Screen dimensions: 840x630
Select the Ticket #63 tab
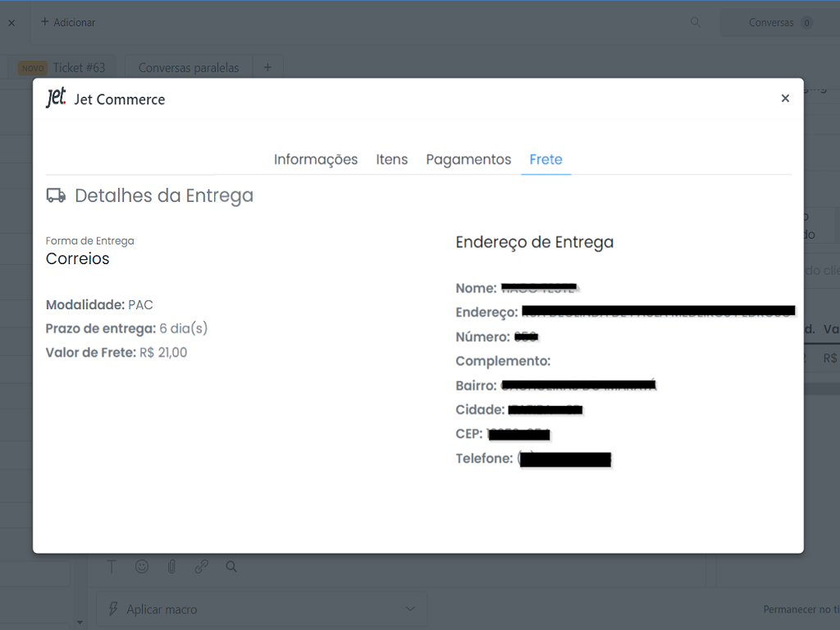point(64,67)
